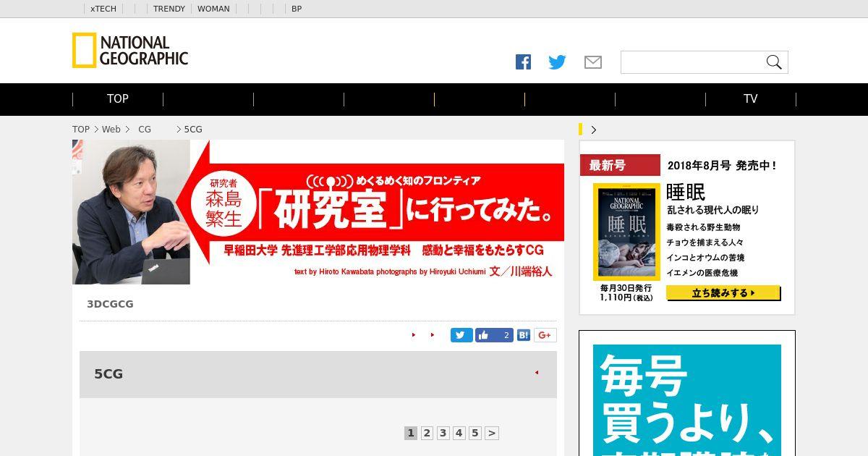The image size is (868, 456).
Task: Select current page 1 in pagination
Action: [x=411, y=433]
